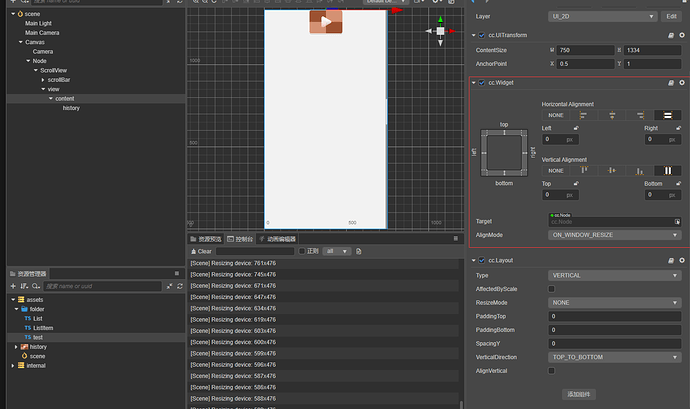Click the ContentSize width input field
Screen dimensions: 690x409
pos(585,50)
